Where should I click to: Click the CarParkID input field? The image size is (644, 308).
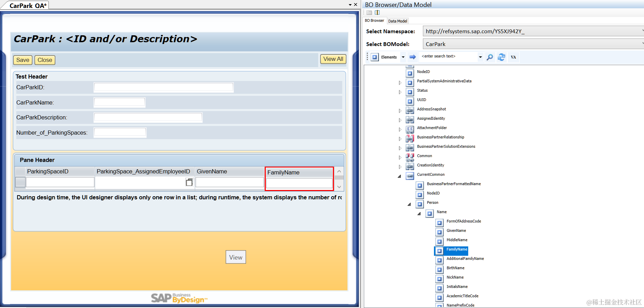point(164,87)
